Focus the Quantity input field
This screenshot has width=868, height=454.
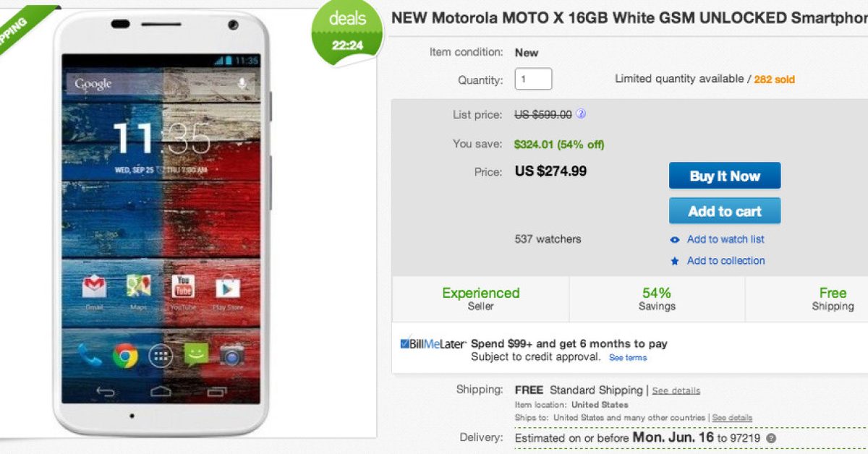click(x=533, y=80)
